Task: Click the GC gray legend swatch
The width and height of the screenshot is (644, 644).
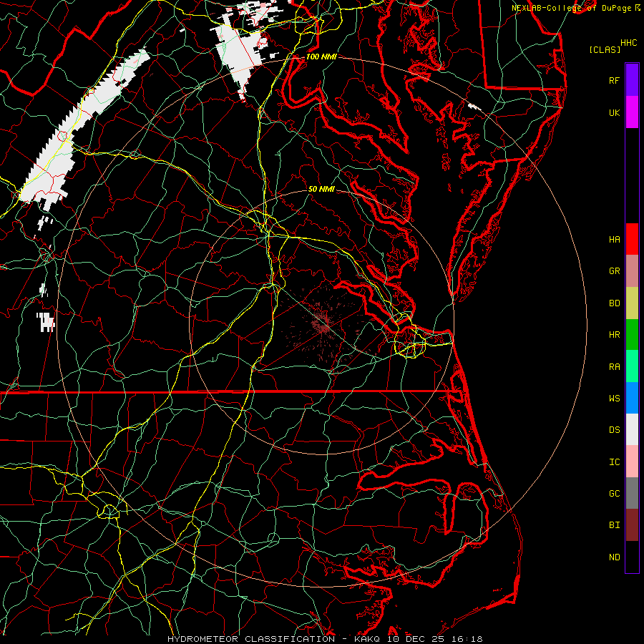Action: tap(632, 493)
